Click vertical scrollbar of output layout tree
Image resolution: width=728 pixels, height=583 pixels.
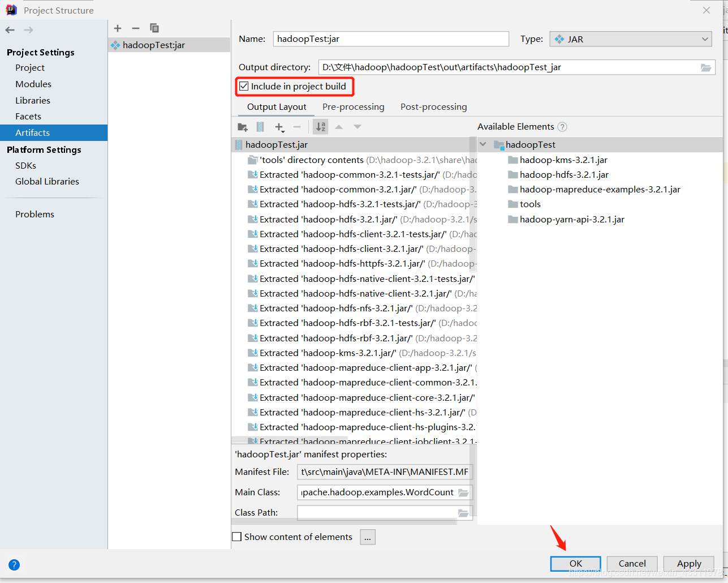coord(473,204)
